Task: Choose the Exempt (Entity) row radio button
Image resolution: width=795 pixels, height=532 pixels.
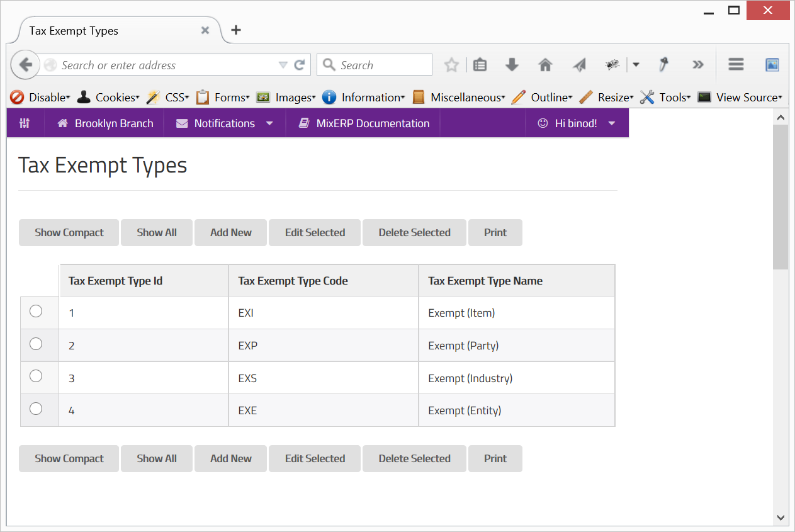Action: 36,409
